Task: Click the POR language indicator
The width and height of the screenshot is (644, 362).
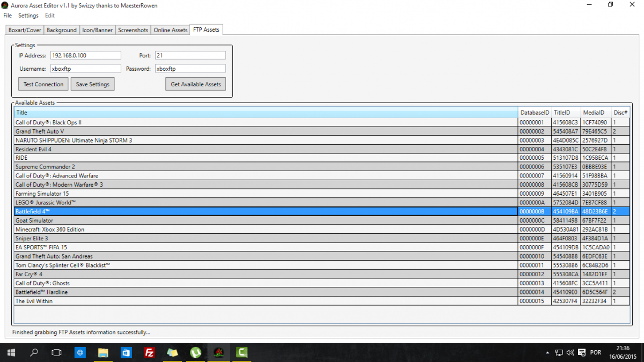Action: click(595, 352)
